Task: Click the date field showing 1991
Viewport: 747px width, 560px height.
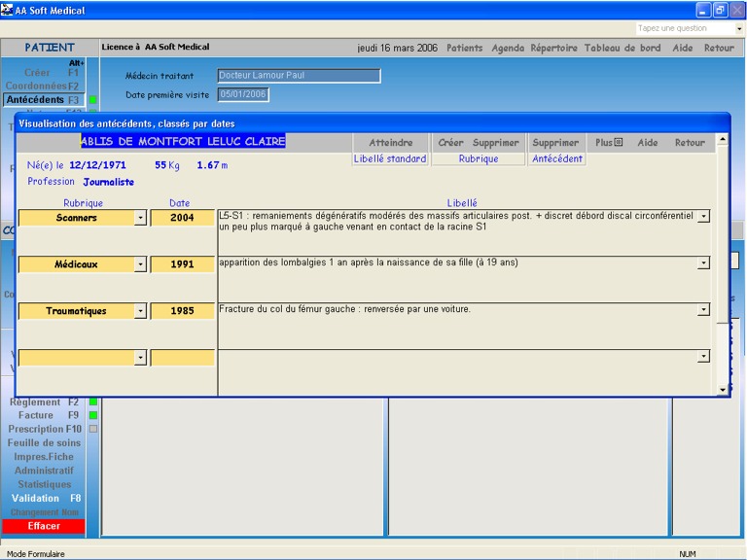Action: click(x=183, y=264)
